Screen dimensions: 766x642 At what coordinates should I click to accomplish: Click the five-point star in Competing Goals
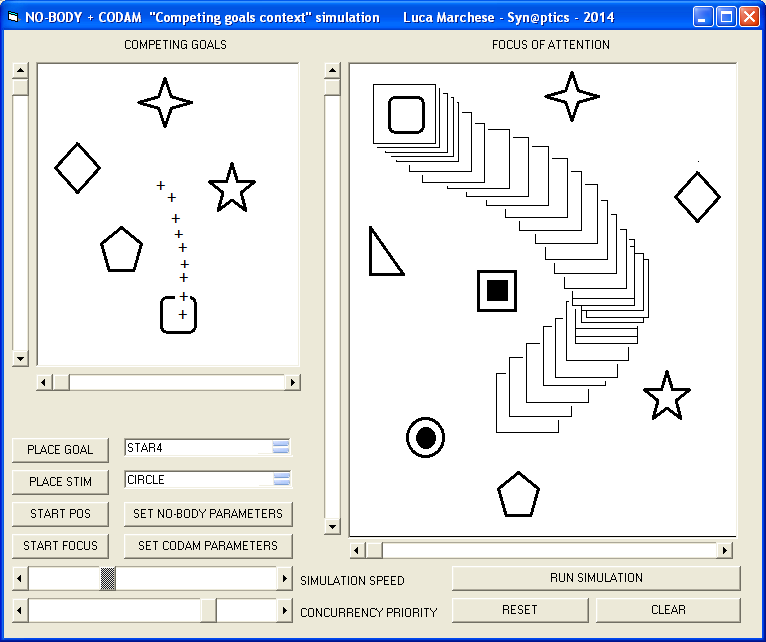point(232,188)
